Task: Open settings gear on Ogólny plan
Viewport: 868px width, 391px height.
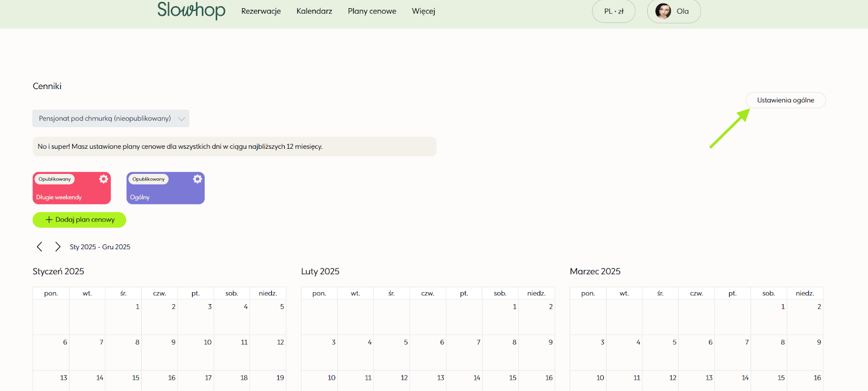Action: tap(197, 179)
